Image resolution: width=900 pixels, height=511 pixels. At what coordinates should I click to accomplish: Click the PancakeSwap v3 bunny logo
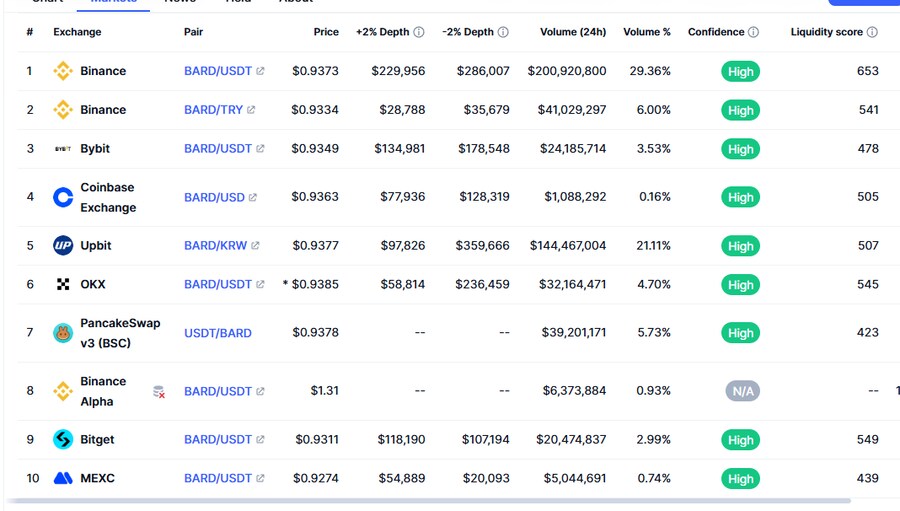click(x=63, y=333)
